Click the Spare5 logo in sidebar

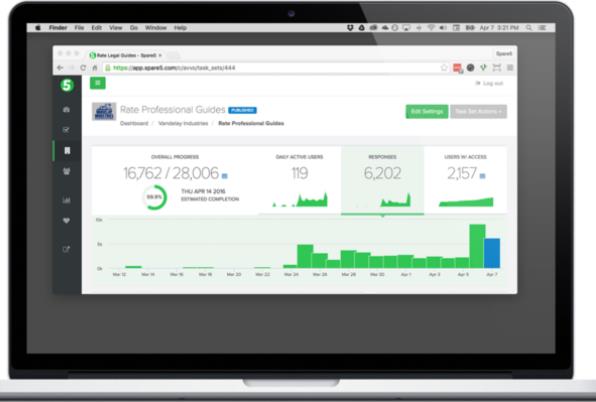[x=67, y=85]
